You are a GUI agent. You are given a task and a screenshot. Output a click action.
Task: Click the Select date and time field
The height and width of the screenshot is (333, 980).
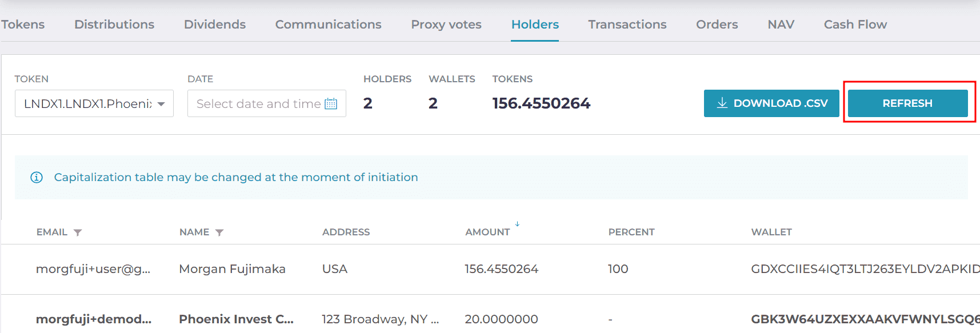click(x=267, y=103)
